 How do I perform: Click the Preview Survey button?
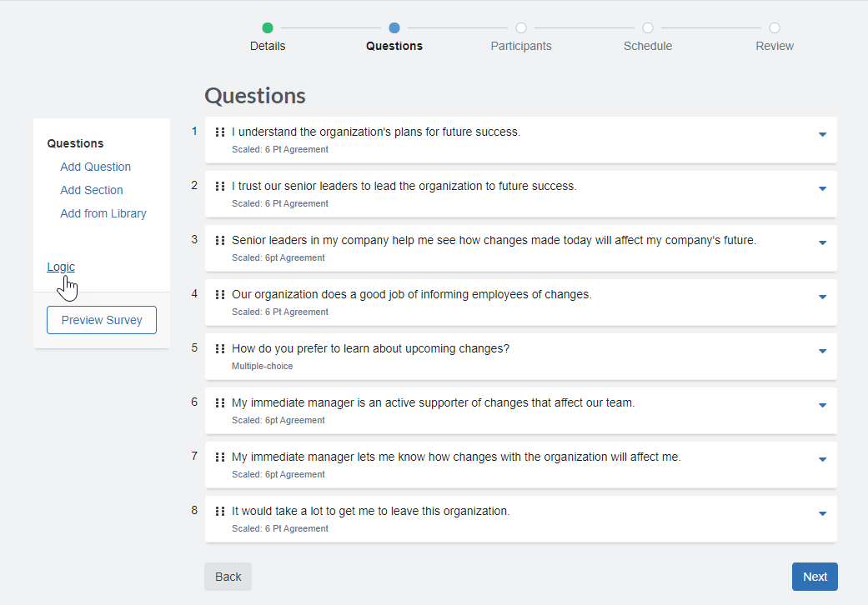point(101,319)
